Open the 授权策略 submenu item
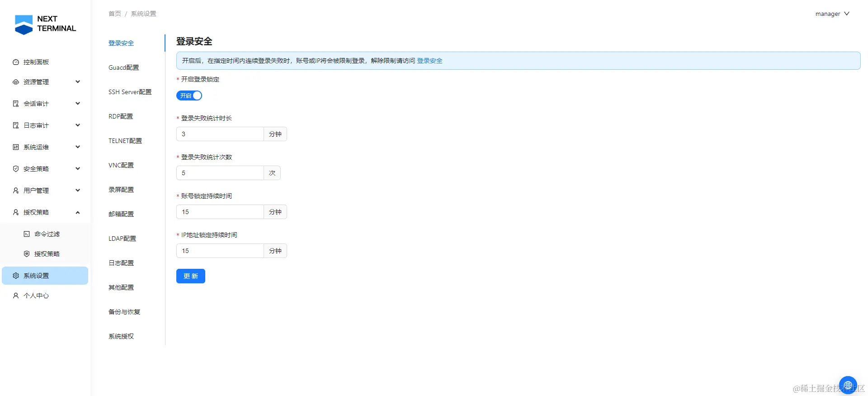This screenshot has height=396, width=868. tap(45, 254)
